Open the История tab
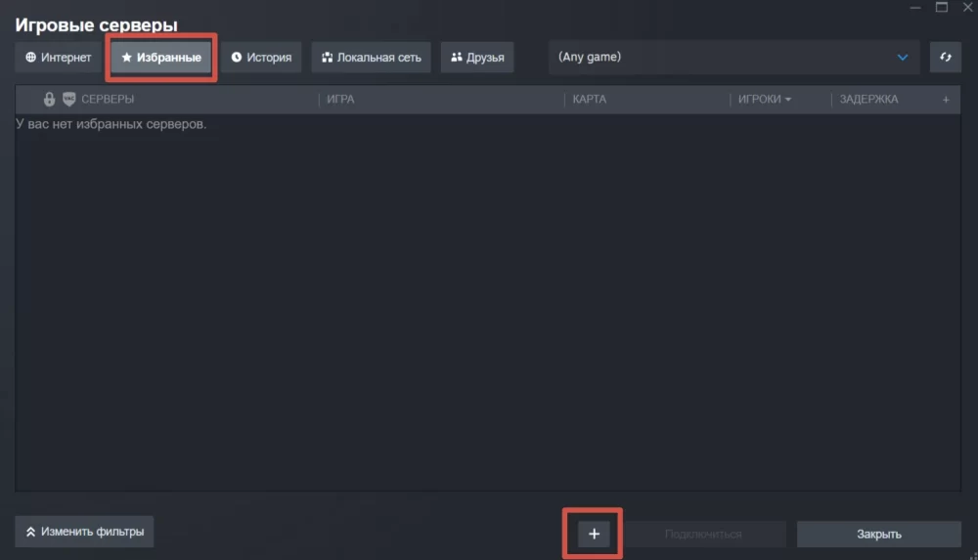Viewport: 978px width, 560px height. tap(261, 58)
